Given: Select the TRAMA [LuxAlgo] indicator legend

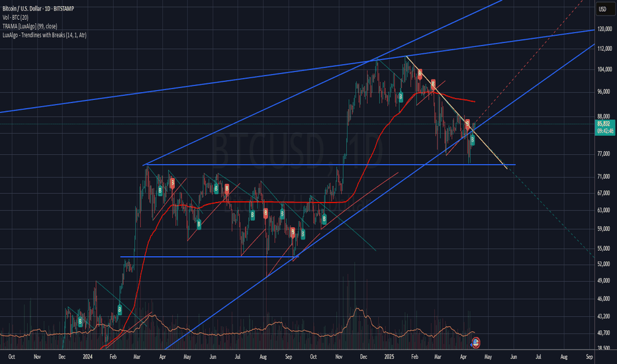Looking at the screenshot, I should click(x=30, y=26).
